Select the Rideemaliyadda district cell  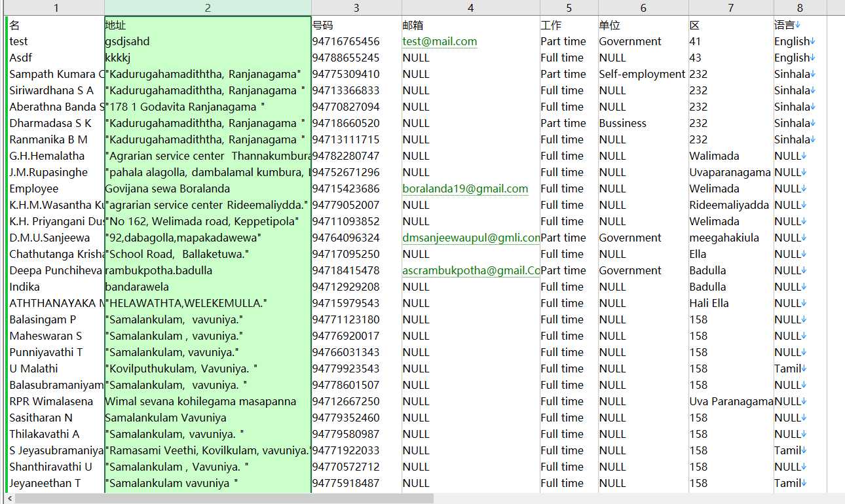pyautogui.click(x=731, y=205)
